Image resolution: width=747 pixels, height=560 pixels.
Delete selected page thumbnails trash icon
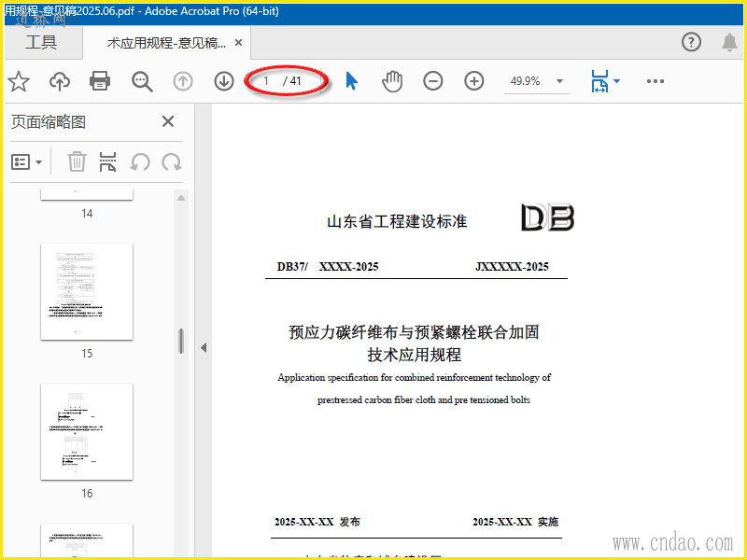77,161
